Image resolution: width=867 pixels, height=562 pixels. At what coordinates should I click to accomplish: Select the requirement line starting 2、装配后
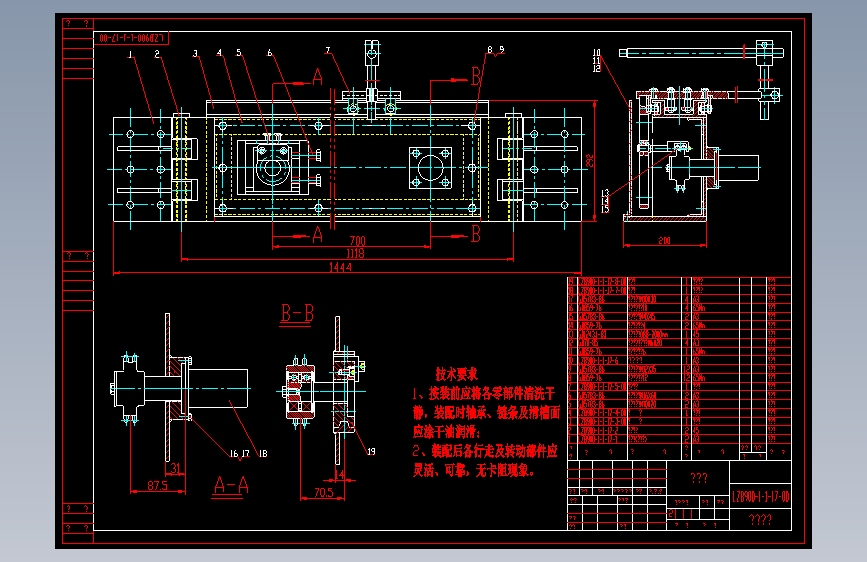tap(485, 451)
